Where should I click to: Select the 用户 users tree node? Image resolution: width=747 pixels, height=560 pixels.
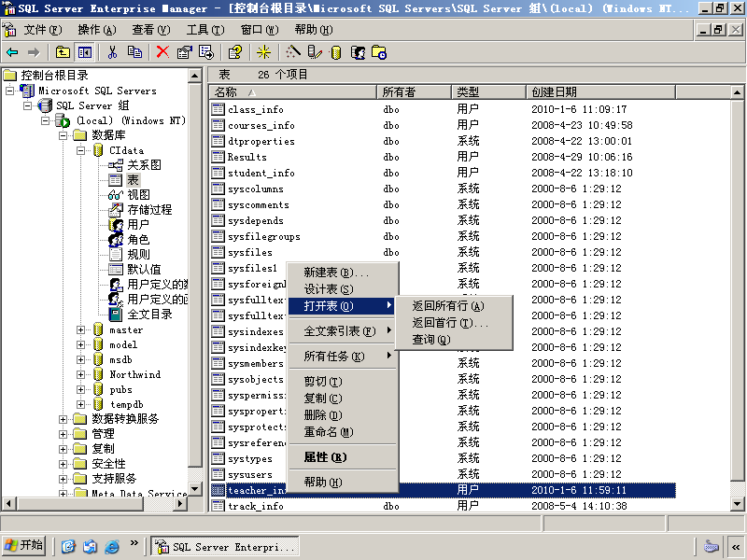[138, 224]
